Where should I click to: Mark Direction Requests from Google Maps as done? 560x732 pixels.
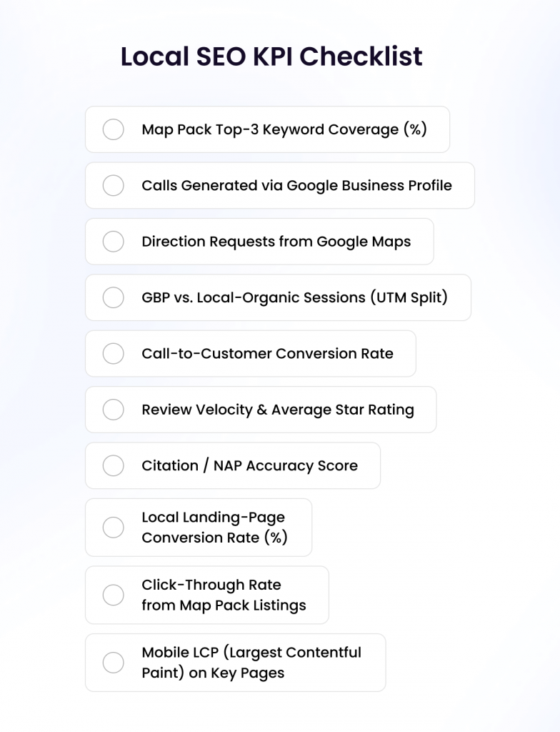click(114, 242)
